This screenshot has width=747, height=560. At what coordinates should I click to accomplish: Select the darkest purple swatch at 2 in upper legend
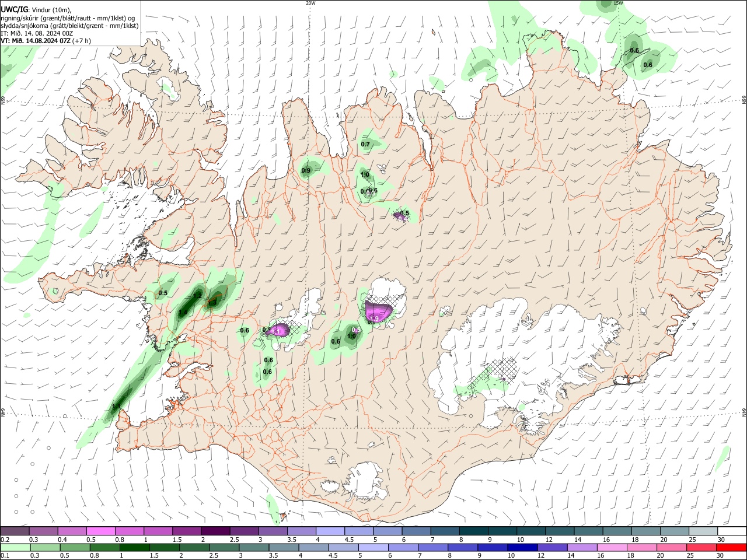(x=215, y=531)
